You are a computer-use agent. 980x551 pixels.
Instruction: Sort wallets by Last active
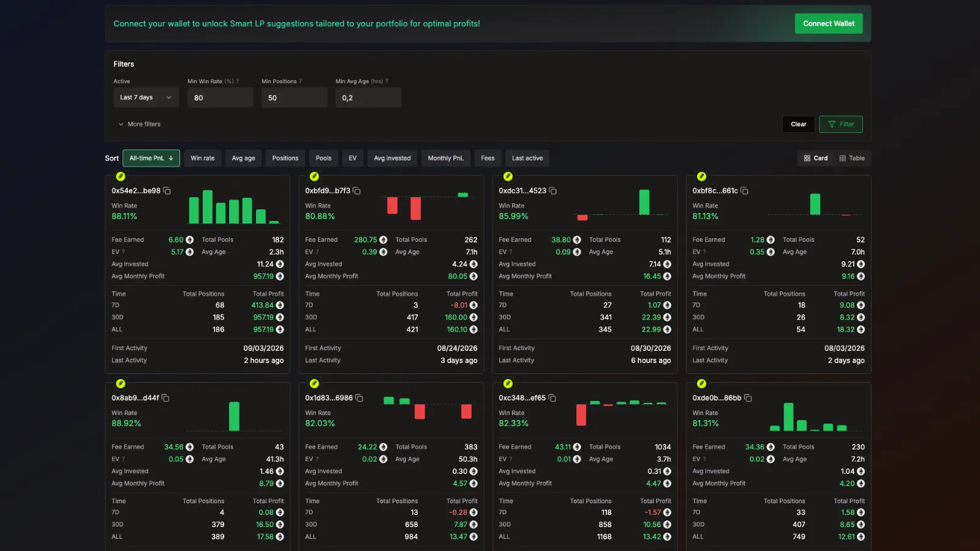point(527,159)
